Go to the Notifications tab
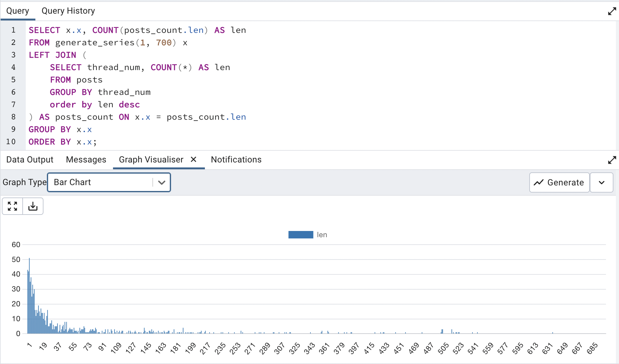619x364 pixels. click(236, 160)
